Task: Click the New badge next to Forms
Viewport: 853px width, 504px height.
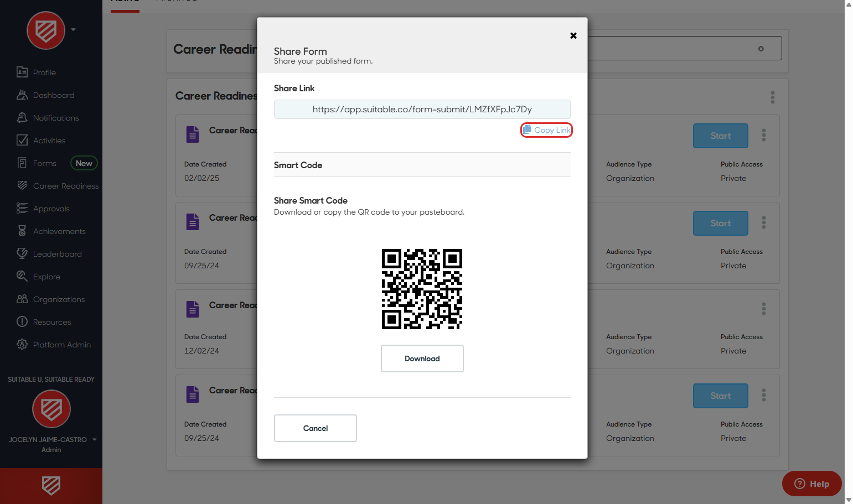Action: pos(84,163)
